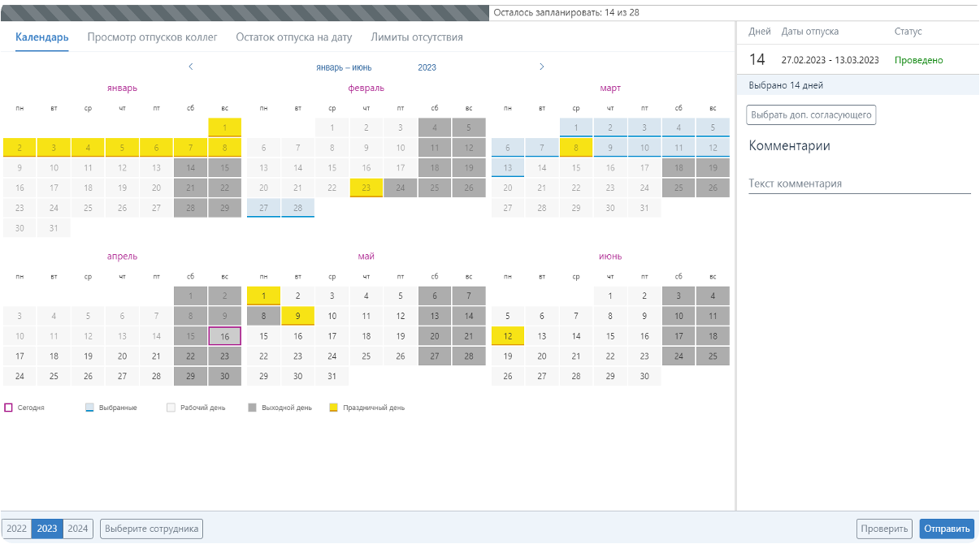Click Выбрать доп. согласующего button
The height and width of the screenshot is (544, 980).
point(811,115)
